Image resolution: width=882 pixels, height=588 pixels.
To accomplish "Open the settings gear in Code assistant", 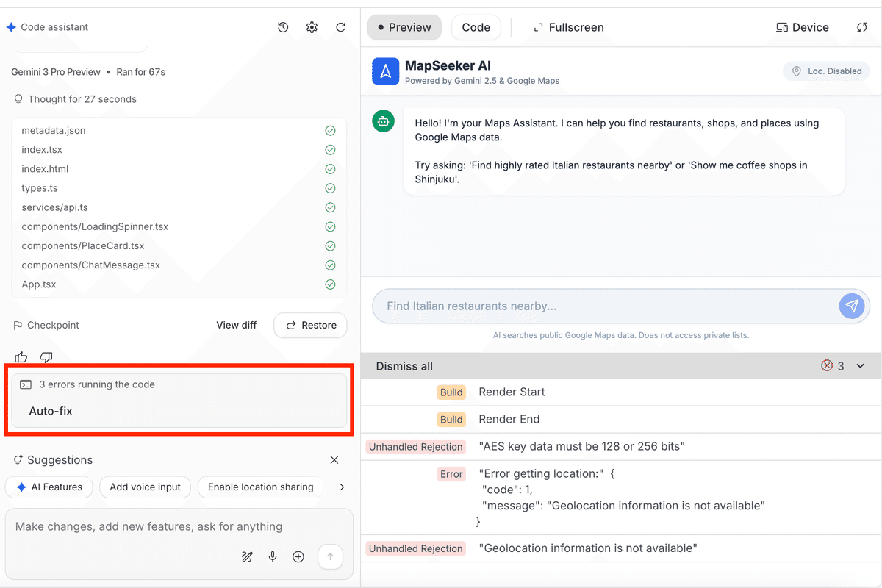I will (x=312, y=27).
